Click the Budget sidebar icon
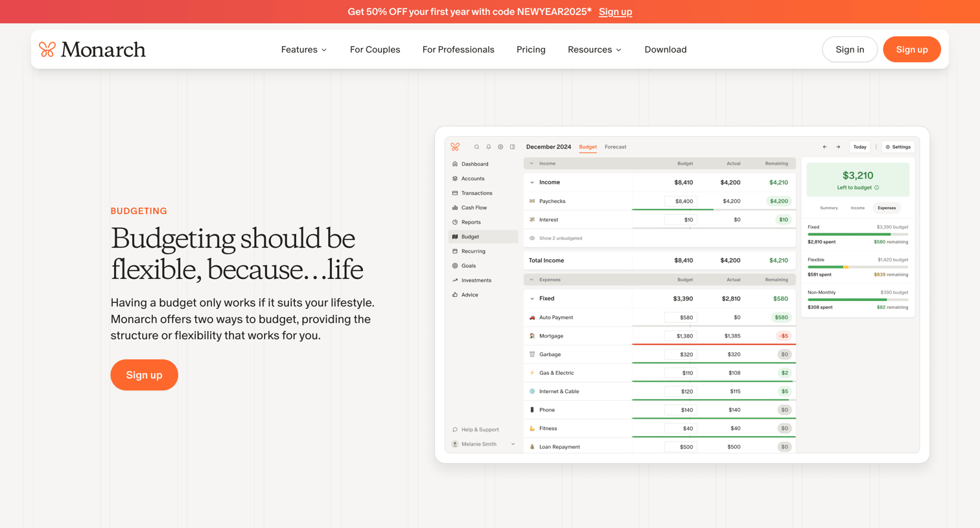980x528 pixels. click(455, 237)
